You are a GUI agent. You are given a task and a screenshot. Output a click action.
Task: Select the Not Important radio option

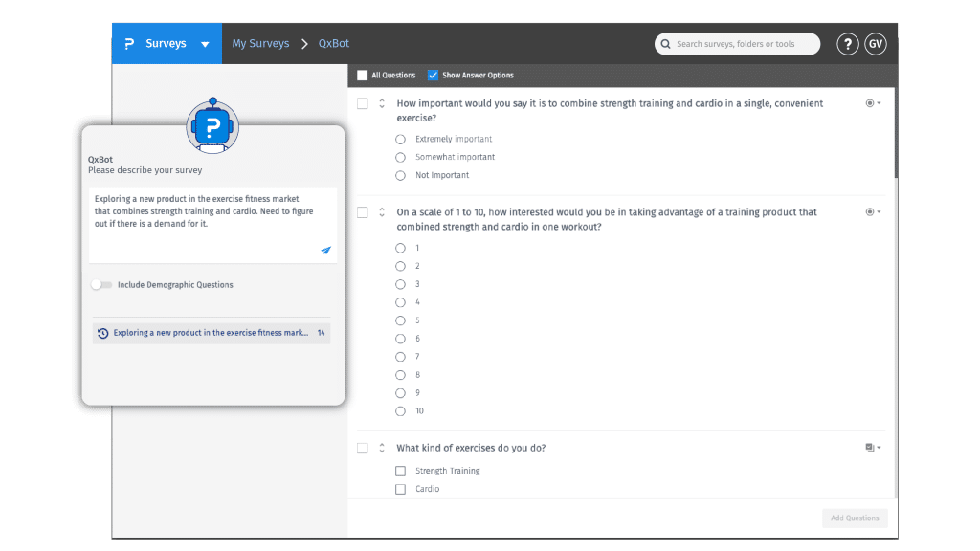(401, 176)
